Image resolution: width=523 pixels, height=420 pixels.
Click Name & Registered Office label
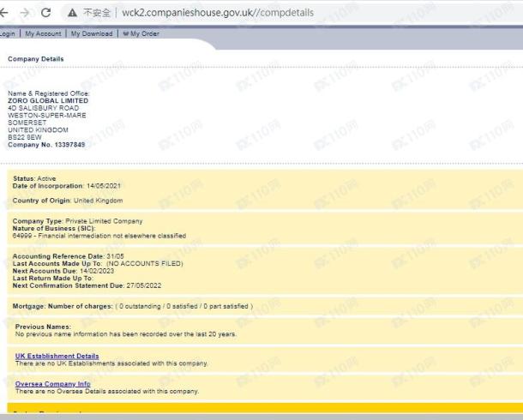tap(49, 93)
